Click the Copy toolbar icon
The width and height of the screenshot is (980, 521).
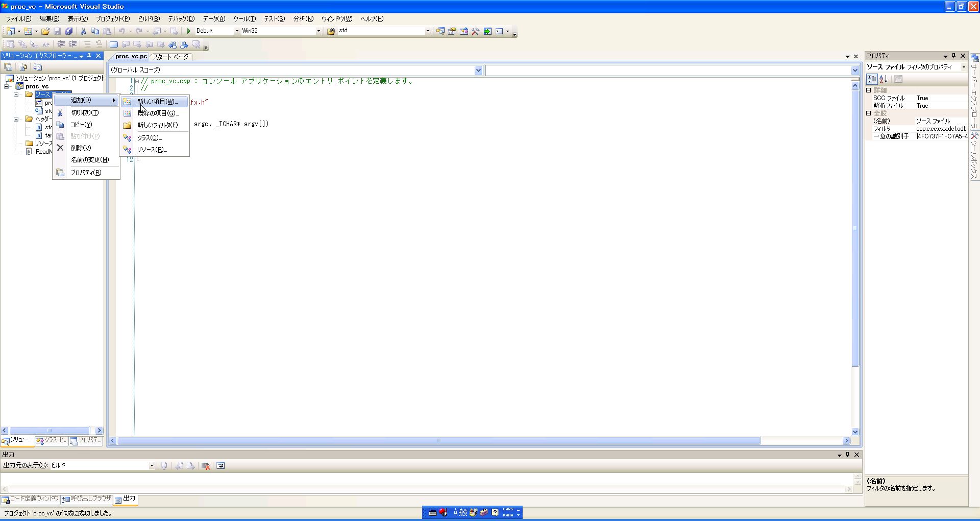[x=95, y=31]
